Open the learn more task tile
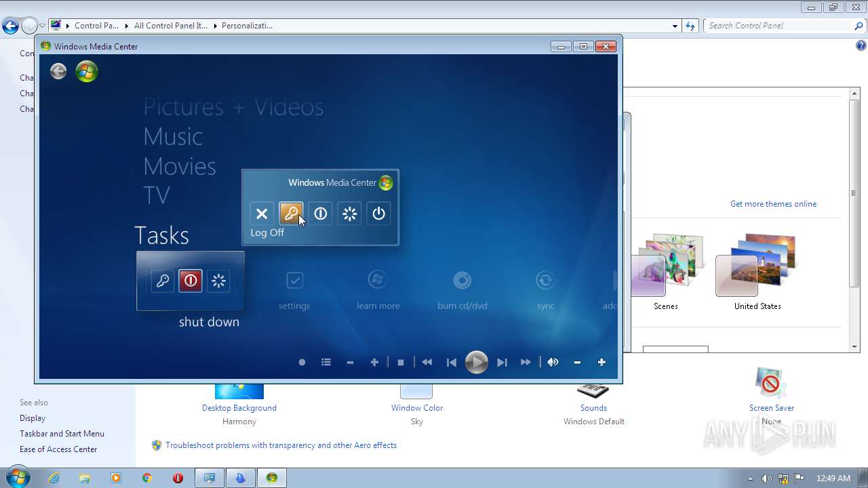 tap(378, 290)
